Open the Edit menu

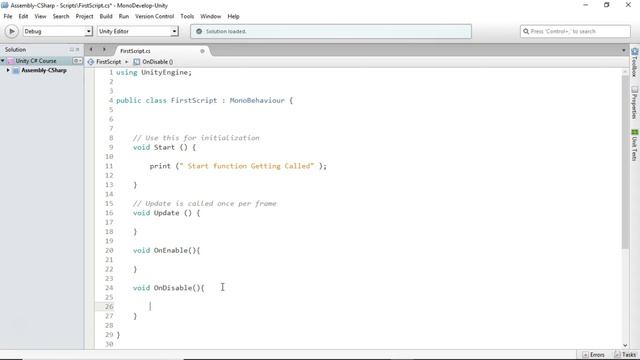click(23, 16)
